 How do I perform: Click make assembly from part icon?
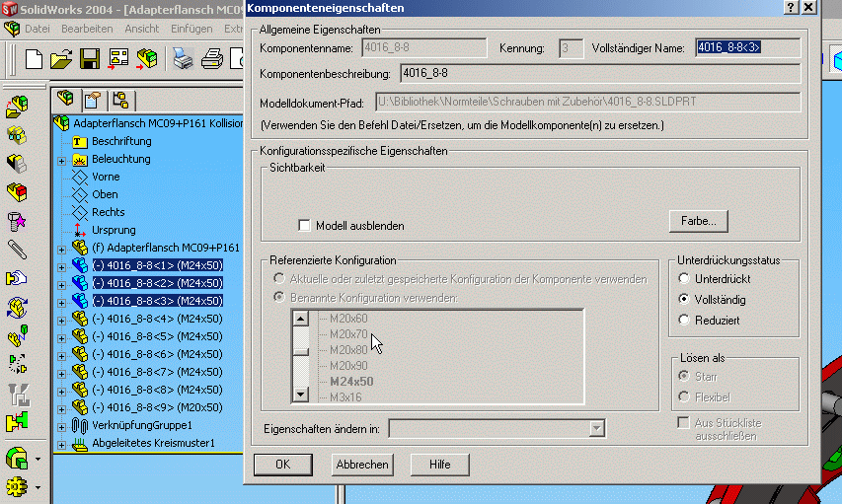[147, 58]
